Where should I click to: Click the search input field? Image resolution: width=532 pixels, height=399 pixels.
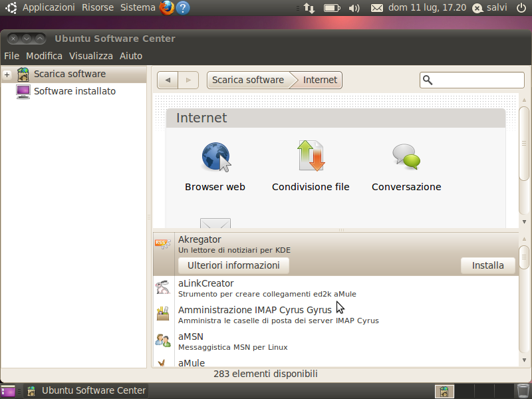point(472,80)
